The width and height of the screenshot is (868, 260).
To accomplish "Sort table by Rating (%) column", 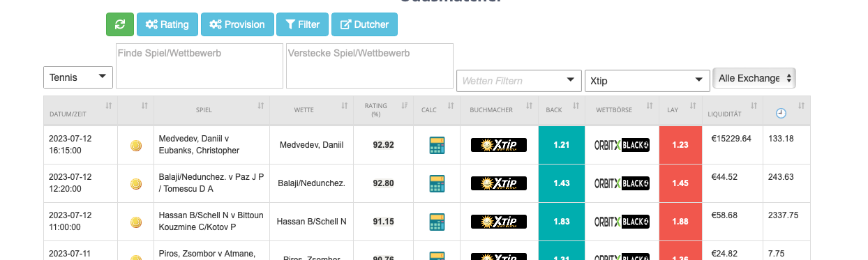I will click(x=384, y=110).
